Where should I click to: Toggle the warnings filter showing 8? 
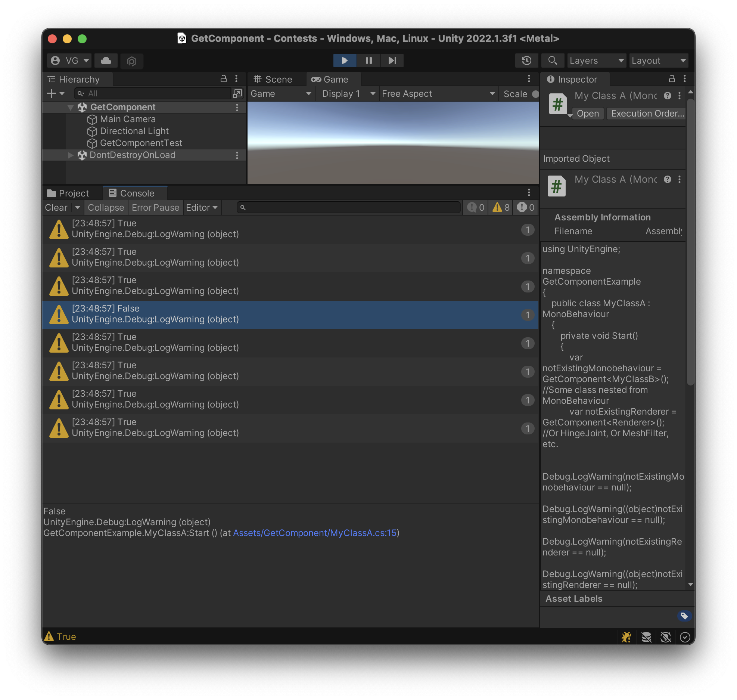501,208
